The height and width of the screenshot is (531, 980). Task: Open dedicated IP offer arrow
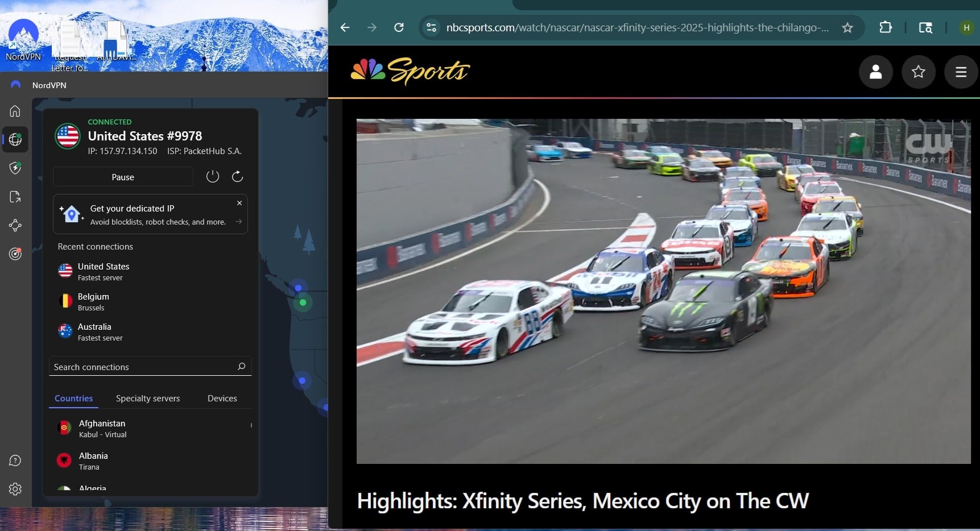tap(239, 222)
